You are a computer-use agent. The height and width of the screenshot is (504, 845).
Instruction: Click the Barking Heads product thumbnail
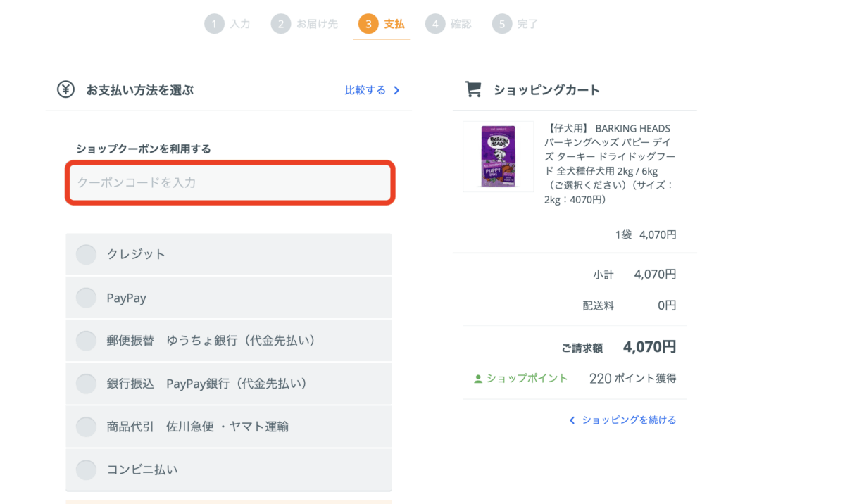pyautogui.click(x=498, y=156)
